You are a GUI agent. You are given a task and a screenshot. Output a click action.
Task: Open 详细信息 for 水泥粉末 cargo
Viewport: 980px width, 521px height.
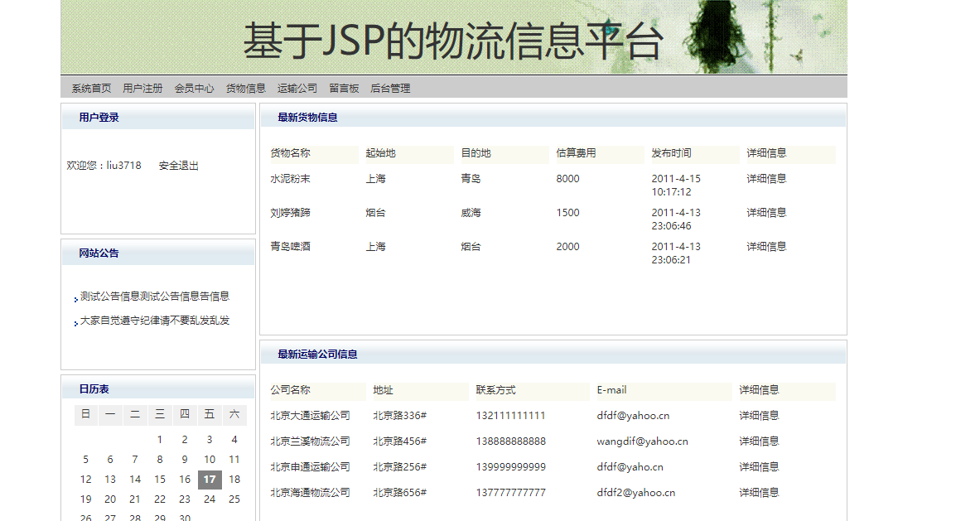(765, 177)
